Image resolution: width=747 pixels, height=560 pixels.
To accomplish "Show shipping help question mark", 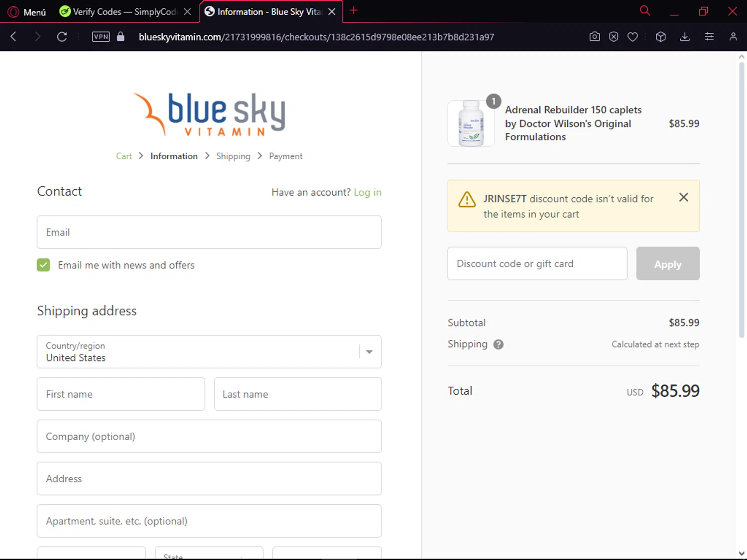I will (x=498, y=344).
